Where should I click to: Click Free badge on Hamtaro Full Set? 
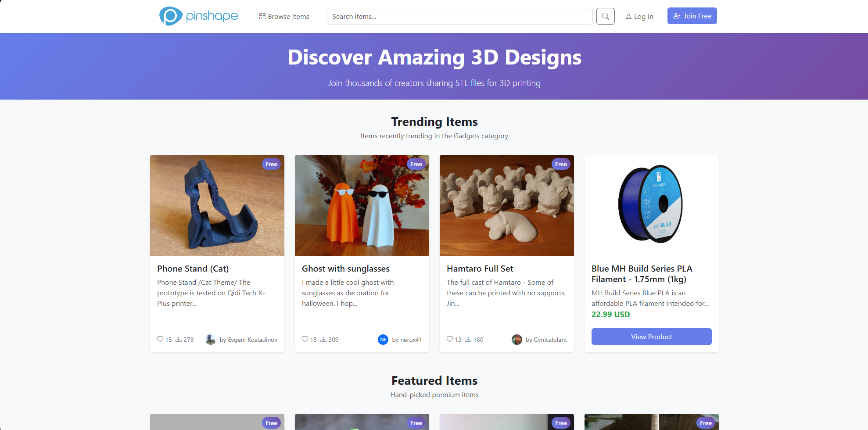pyautogui.click(x=561, y=164)
